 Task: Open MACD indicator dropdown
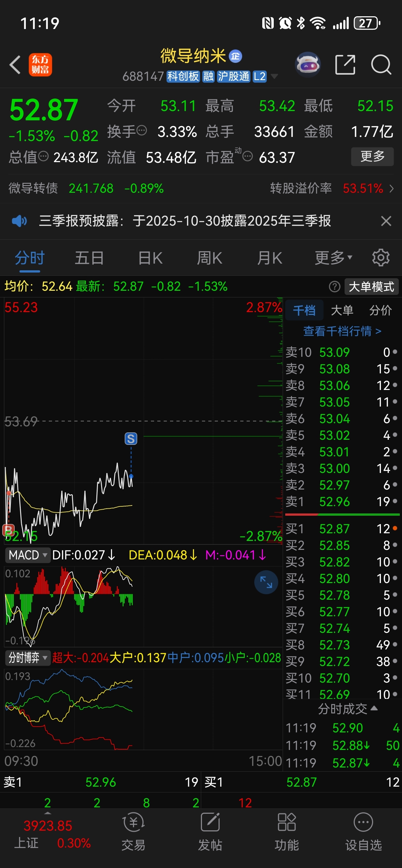point(28,555)
